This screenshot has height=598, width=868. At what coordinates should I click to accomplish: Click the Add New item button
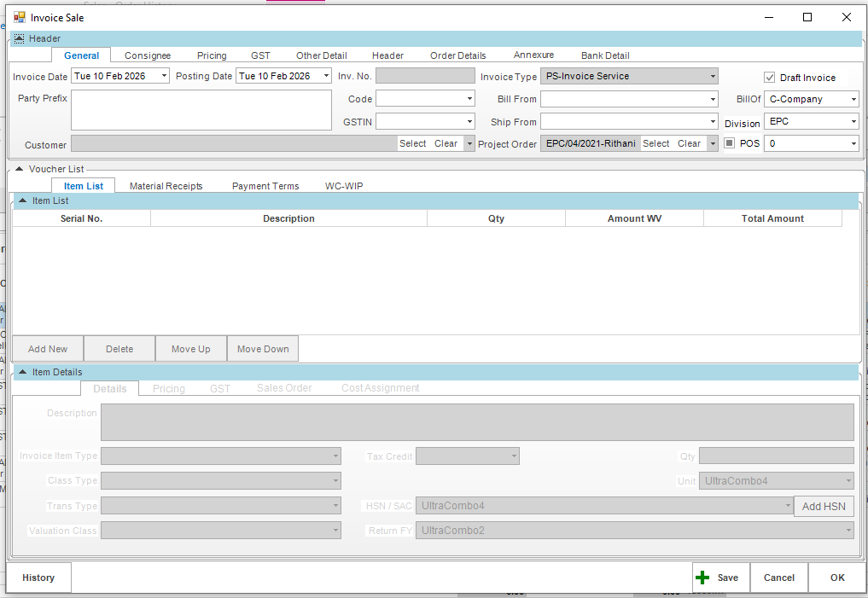48,349
